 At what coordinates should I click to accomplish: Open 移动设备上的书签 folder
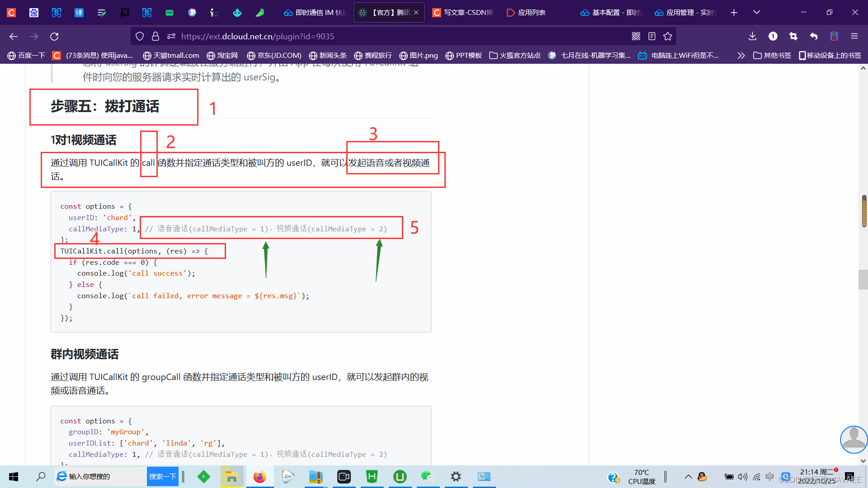click(830, 55)
